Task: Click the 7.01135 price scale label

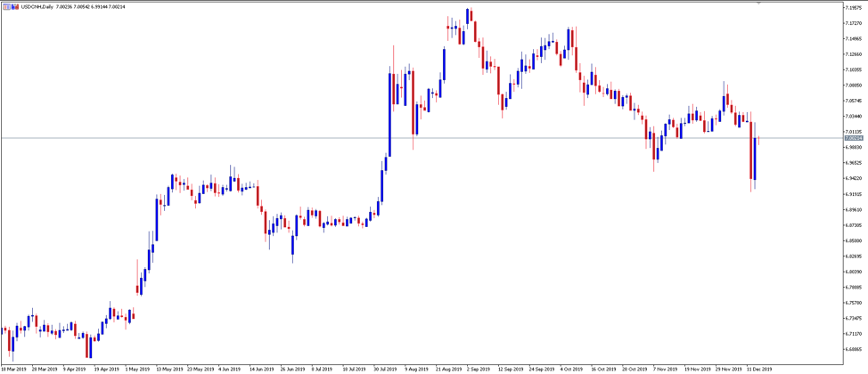Action: click(854, 132)
